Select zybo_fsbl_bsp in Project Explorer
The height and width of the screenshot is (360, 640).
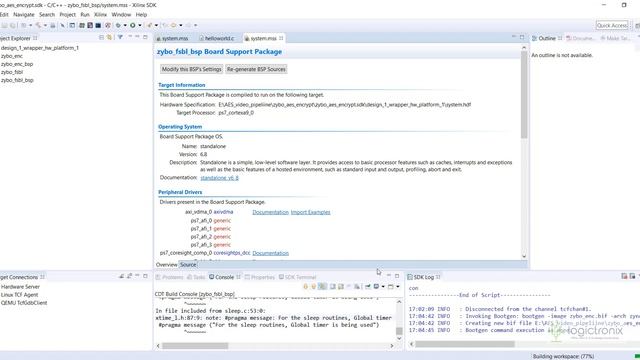tap(17, 80)
